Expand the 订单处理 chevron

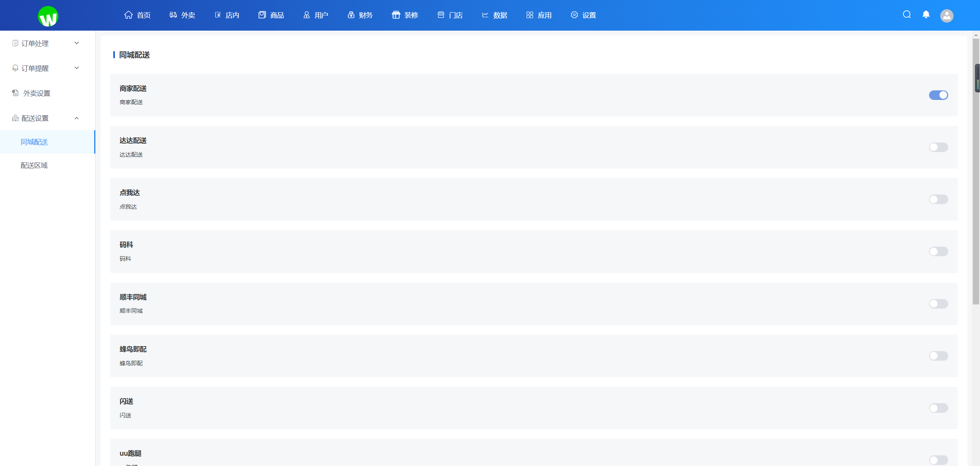tap(77, 43)
